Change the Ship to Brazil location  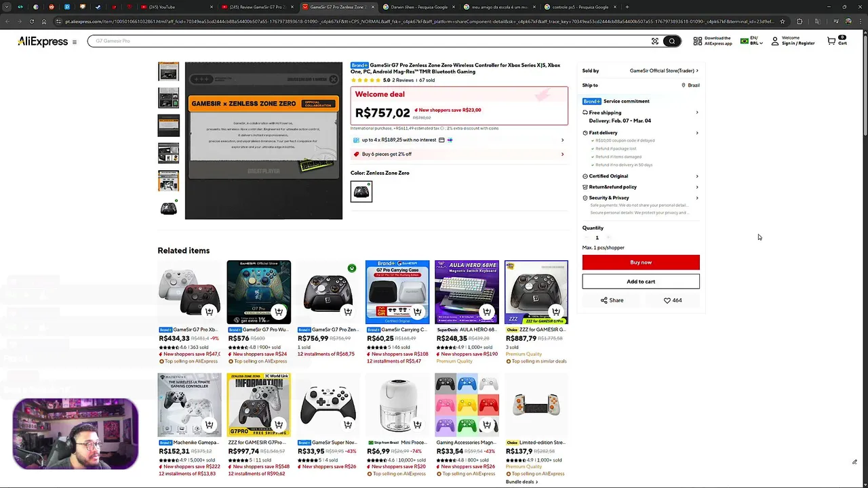(690, 85)
